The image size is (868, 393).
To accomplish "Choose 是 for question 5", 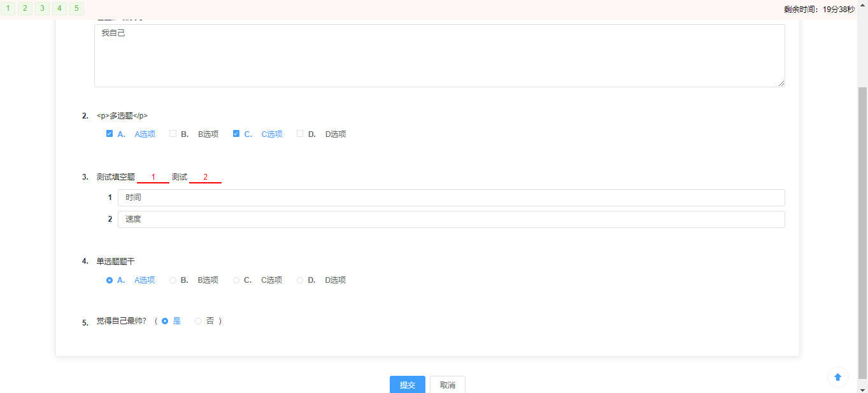I will point(165,321).
